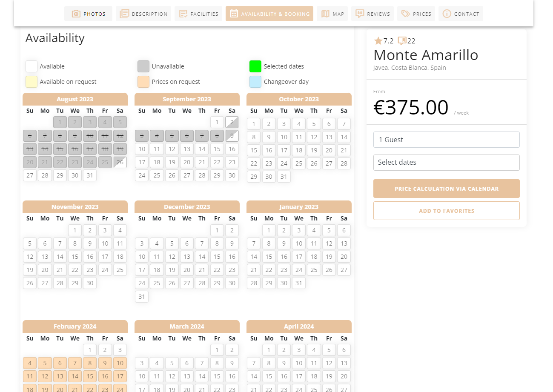Select October 1 2023
553x392 pixels.
254,124
